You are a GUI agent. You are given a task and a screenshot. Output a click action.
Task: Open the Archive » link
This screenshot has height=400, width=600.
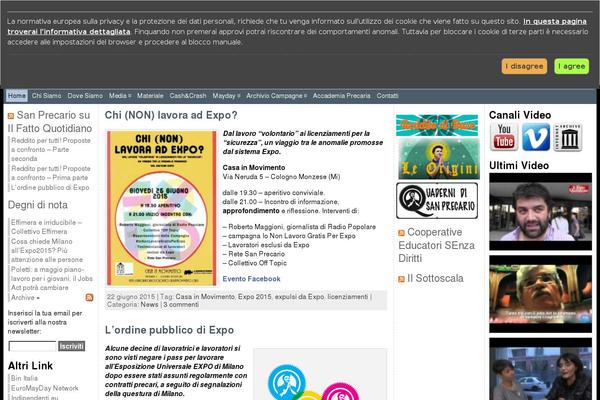point(25,297)
